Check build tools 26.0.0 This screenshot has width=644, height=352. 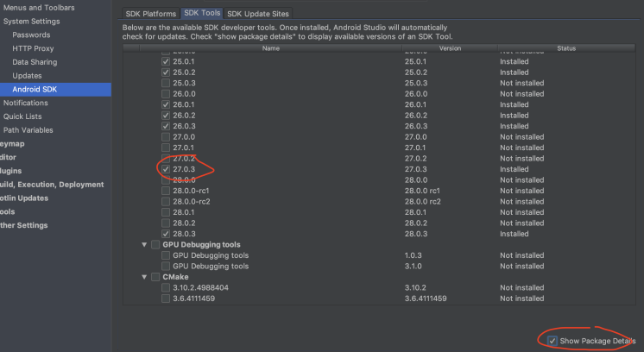166,94
